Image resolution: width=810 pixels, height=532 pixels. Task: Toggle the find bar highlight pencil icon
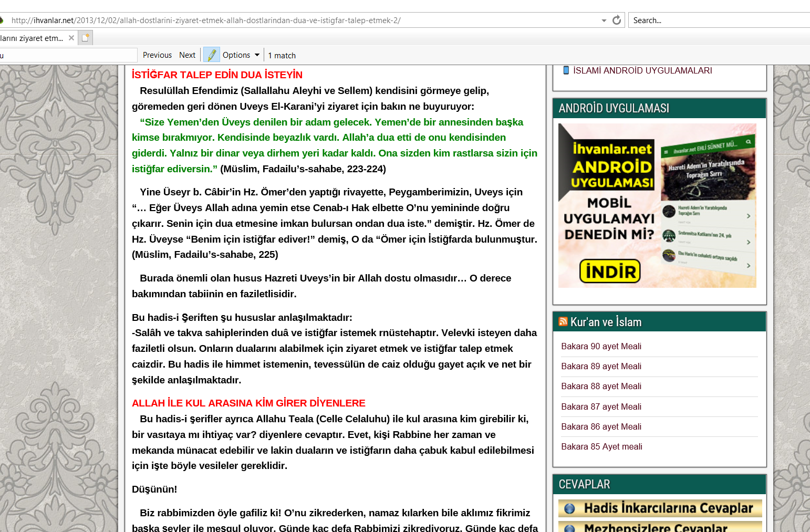[212, 55]
